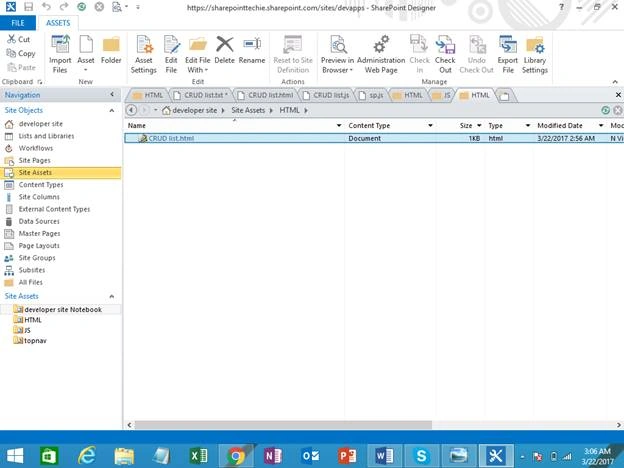
Task: Cut the selection to clipboard
Action: pos(19,39)
